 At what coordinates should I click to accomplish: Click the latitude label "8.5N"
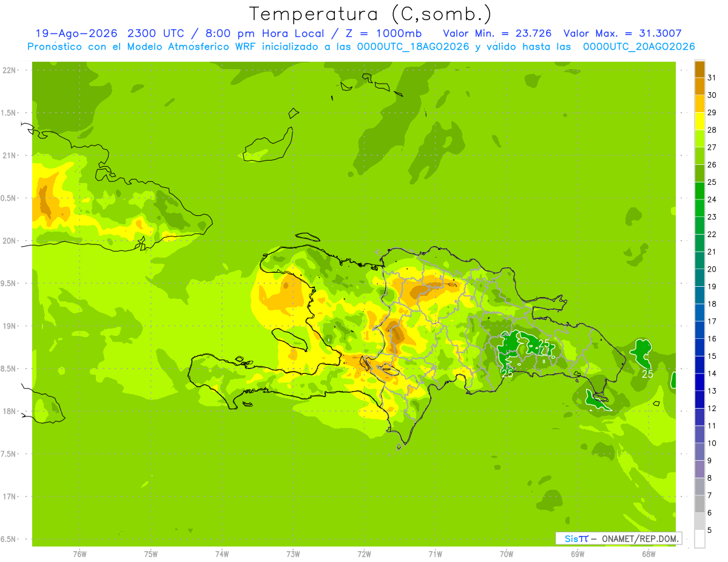9,369
